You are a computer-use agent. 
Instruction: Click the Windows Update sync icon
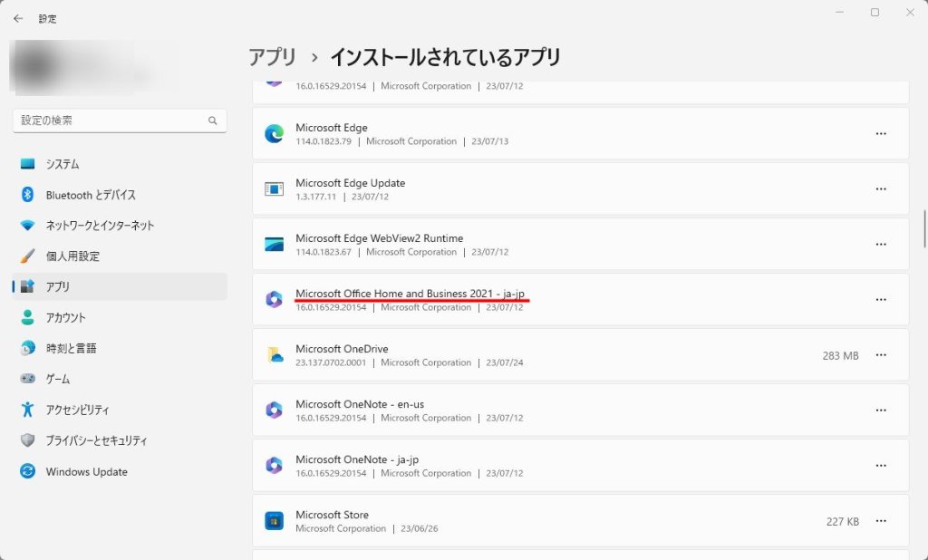(x=27, y=472)
